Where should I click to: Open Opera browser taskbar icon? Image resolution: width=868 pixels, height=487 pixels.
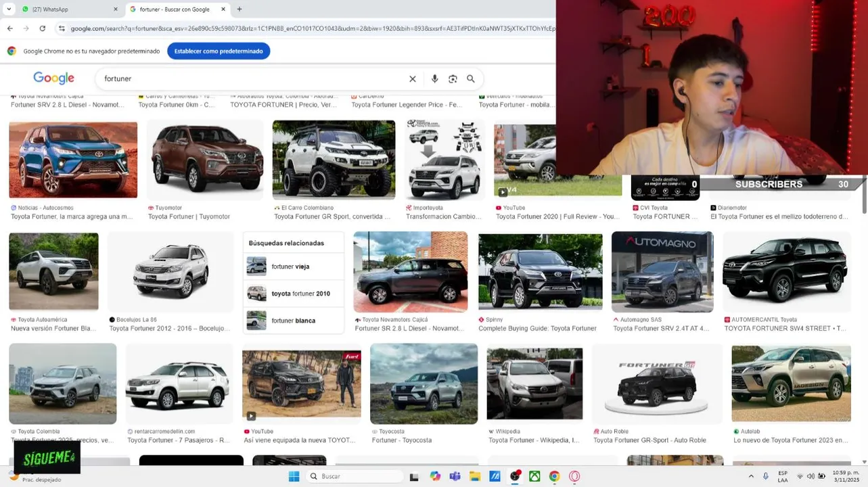pos(574,476)
